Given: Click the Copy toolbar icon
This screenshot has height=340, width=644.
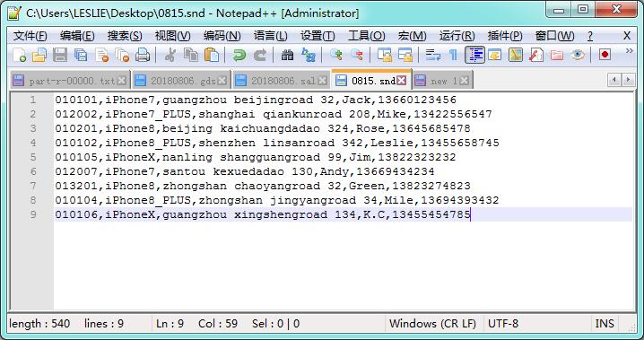Looking at the screenshot, I should pyautogui.click(x=190, y=55).
